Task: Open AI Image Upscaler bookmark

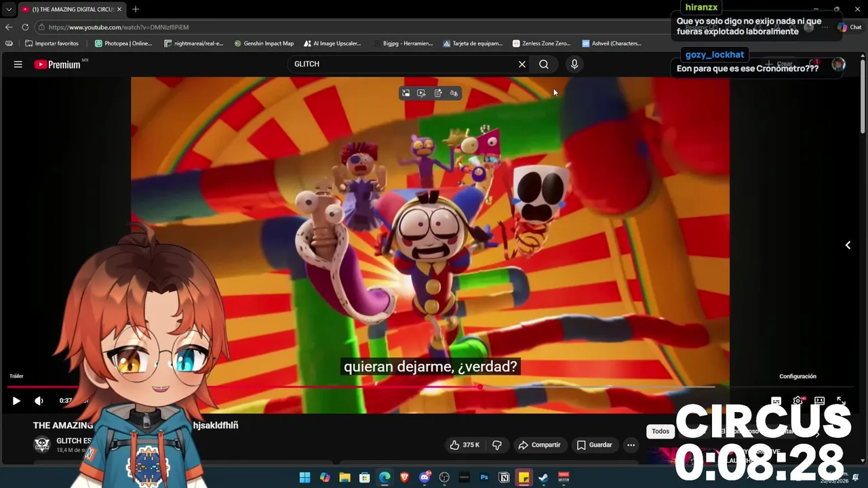Action: 332,43
